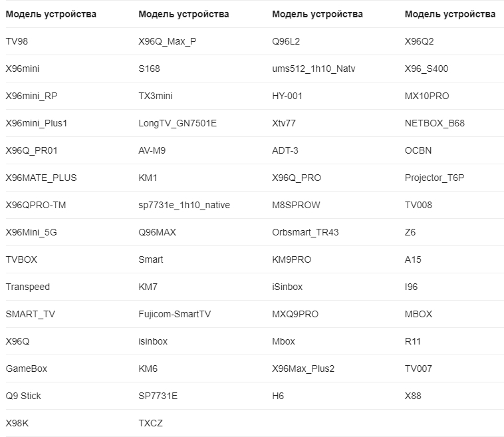Click the TXCZ model entry
504x437 pixels.
click(150, 423)
